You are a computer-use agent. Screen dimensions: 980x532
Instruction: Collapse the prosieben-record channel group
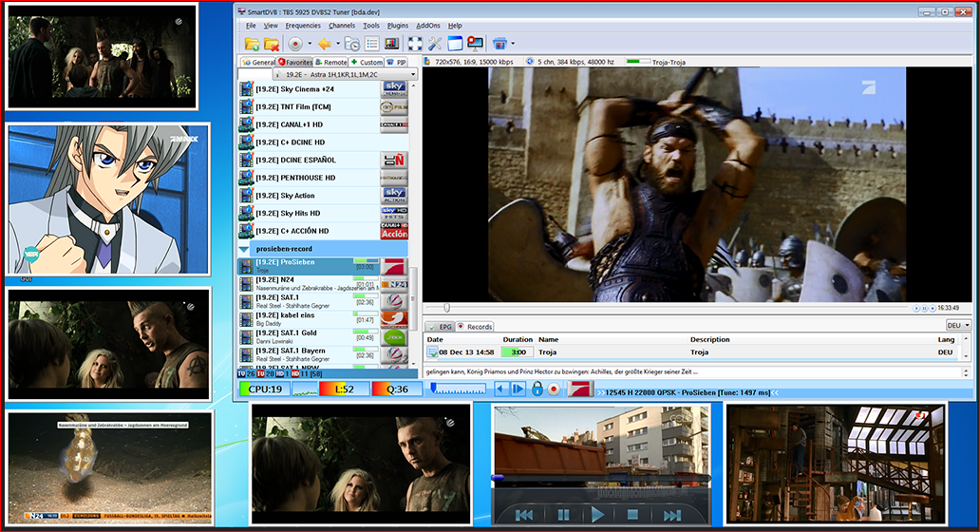pyautogui.click(x=244, y=248)
